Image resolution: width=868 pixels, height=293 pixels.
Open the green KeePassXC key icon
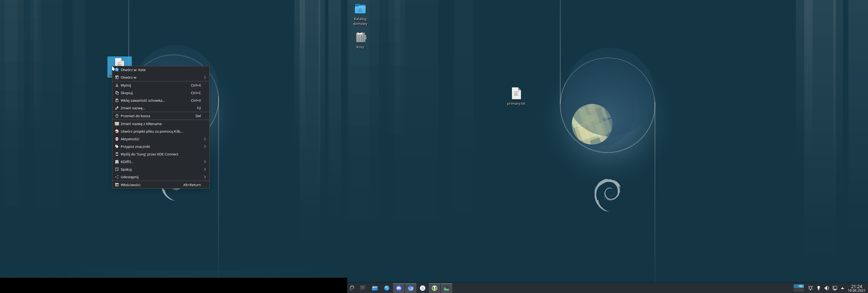click(434, 288)
